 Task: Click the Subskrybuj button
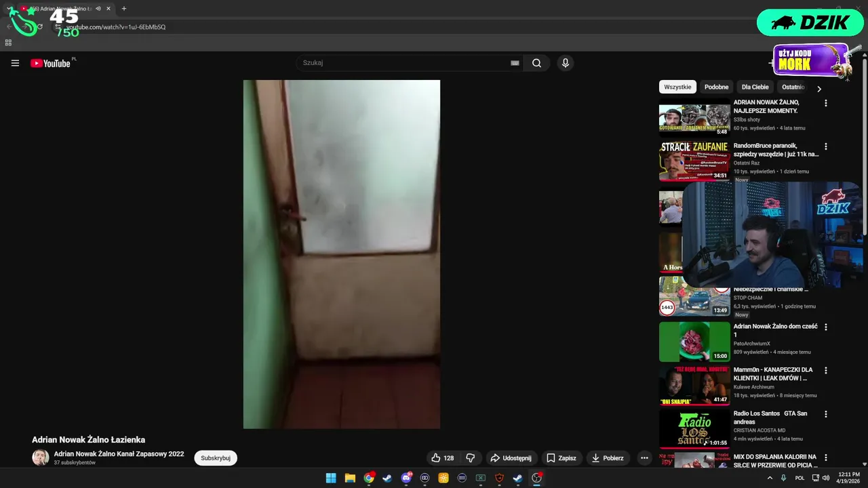coord(216,458)
